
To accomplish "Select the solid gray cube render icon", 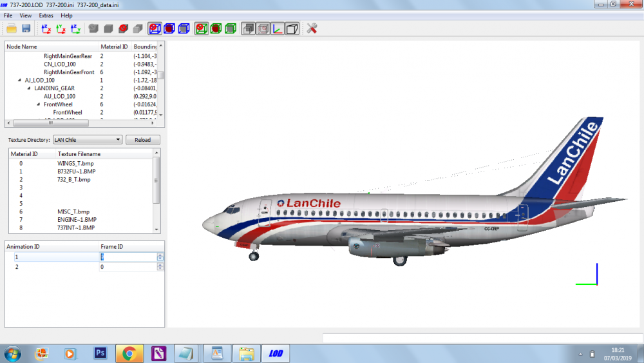I will click(x=108, y=28).
